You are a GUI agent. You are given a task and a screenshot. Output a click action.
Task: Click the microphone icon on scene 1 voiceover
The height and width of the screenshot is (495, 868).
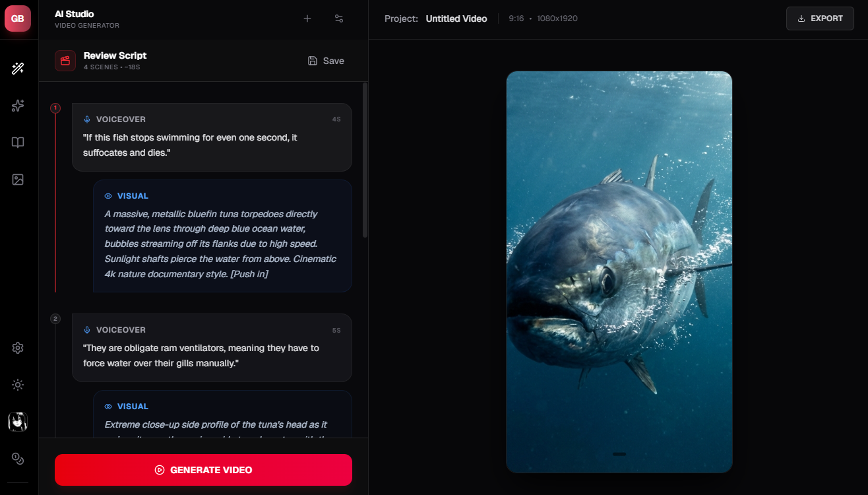click(88, 119)
